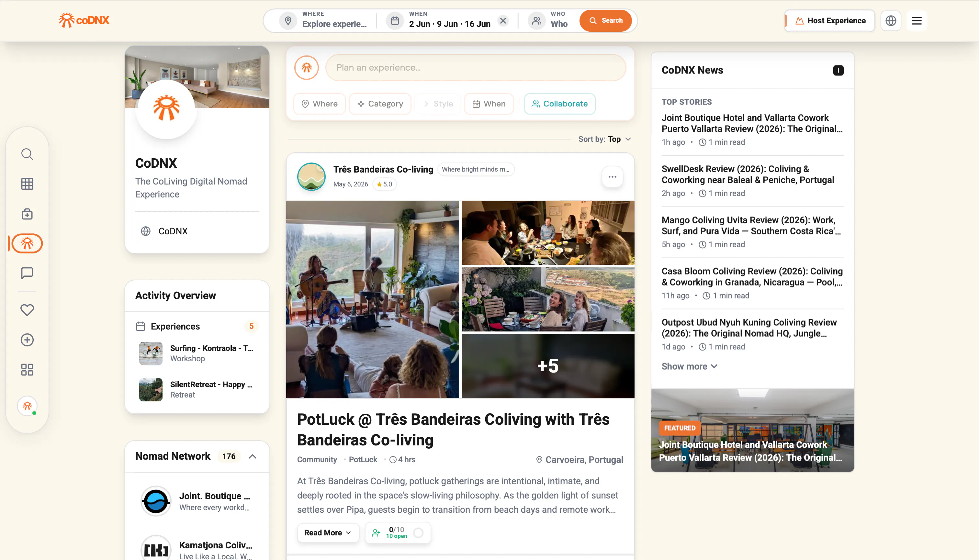Click the Carvoeira, Portugal location

coord(579,460)
